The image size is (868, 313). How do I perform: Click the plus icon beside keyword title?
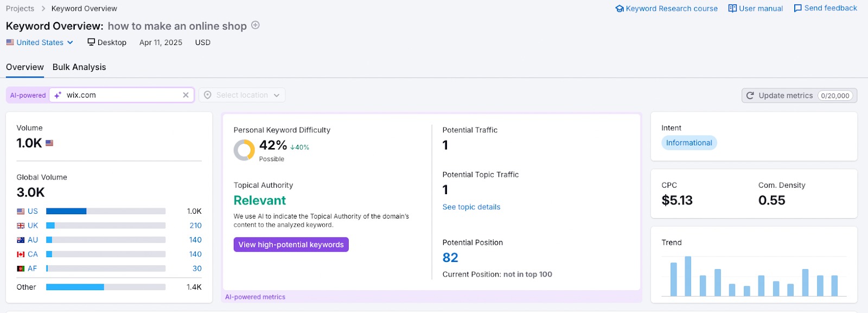click(x=256, y=25)
